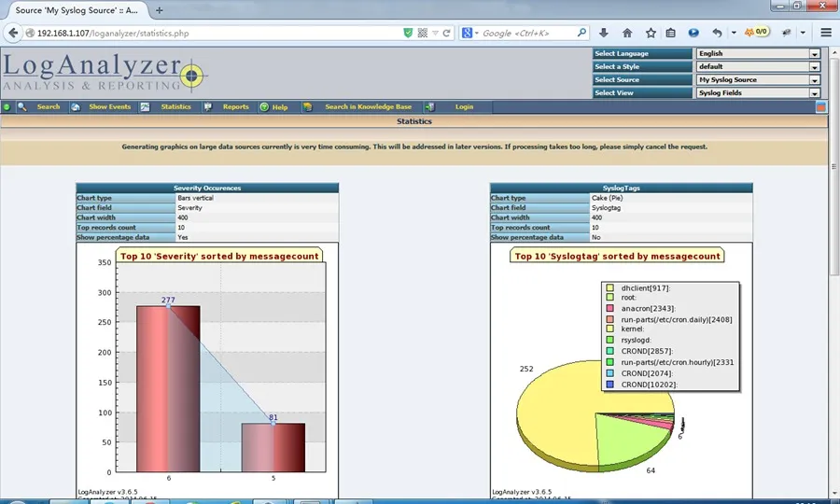Click the Firefox back arrow button
840x504 pixels.
tap(13, 33)
